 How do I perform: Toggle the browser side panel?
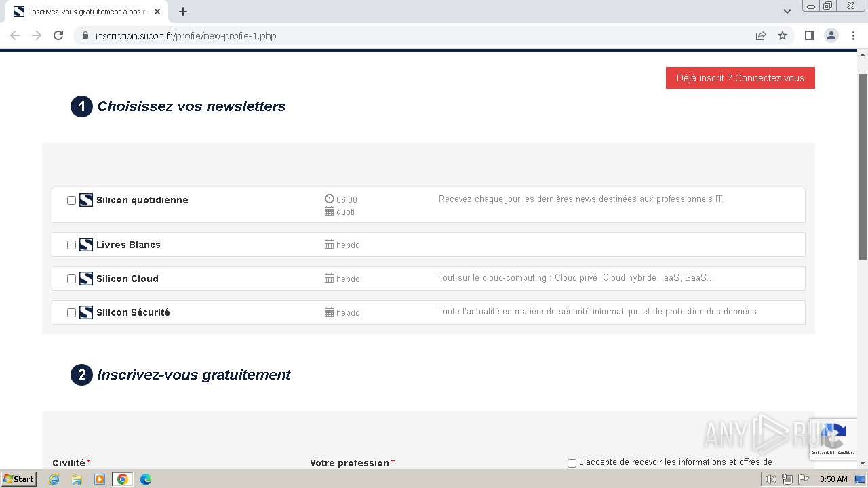(x=809, y=35)
